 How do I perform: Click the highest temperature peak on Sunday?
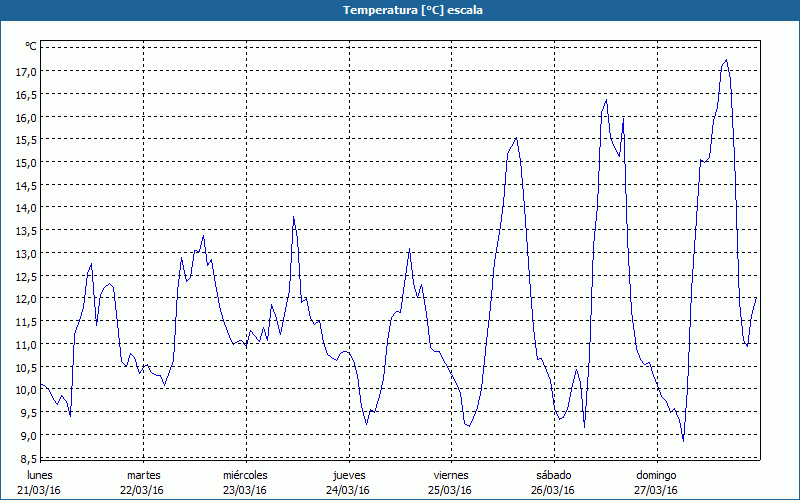click(x=726, y=60)
